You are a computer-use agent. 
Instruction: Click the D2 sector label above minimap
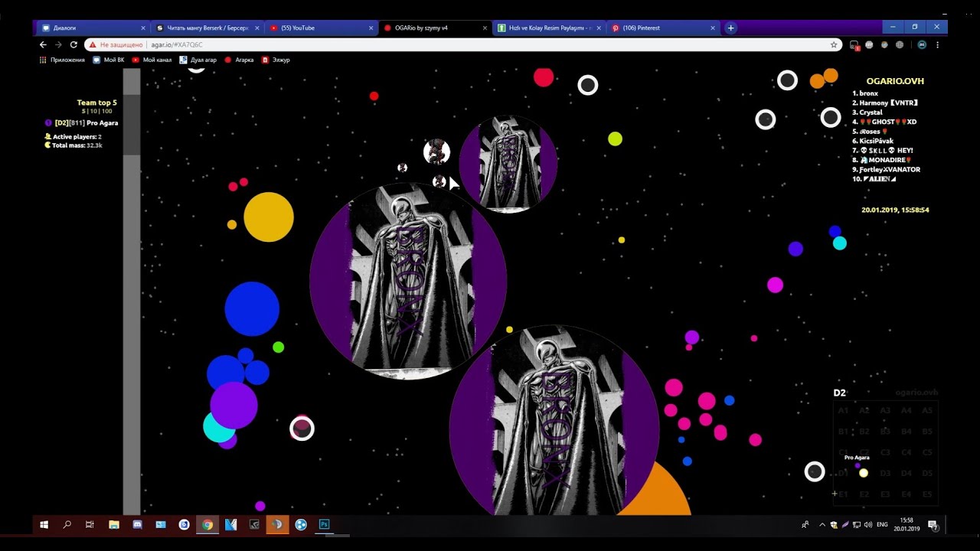pos(839,393)
